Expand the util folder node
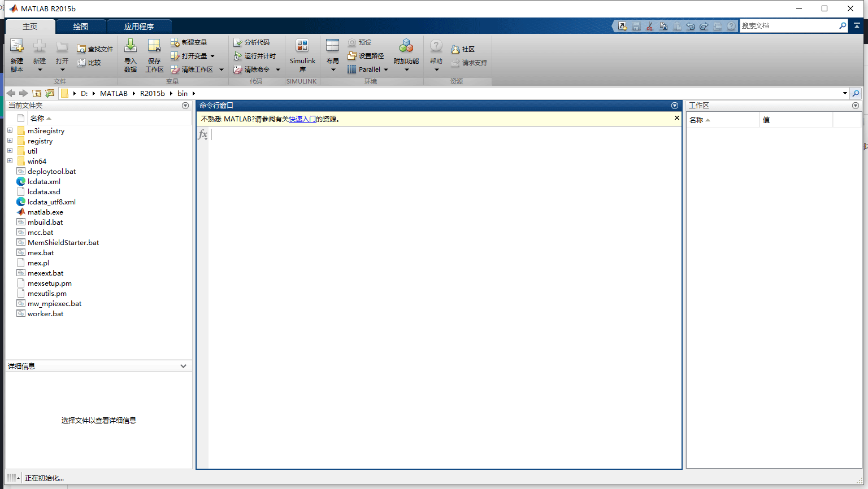Image resolution: width=868 pixels, height=489 pixels. (x=10, y=151)
